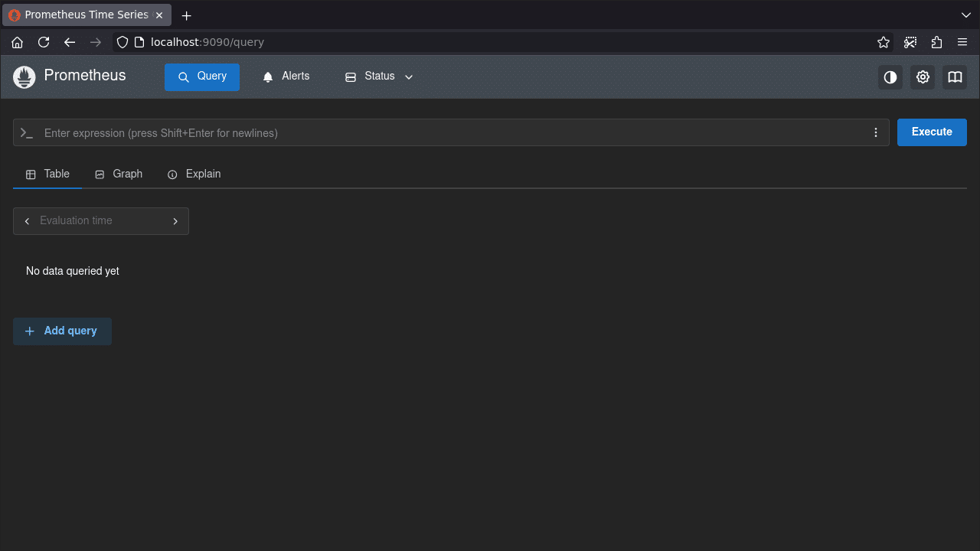Click the Prometheus logo
Viewport: 980px width, 551px height.
24,77
